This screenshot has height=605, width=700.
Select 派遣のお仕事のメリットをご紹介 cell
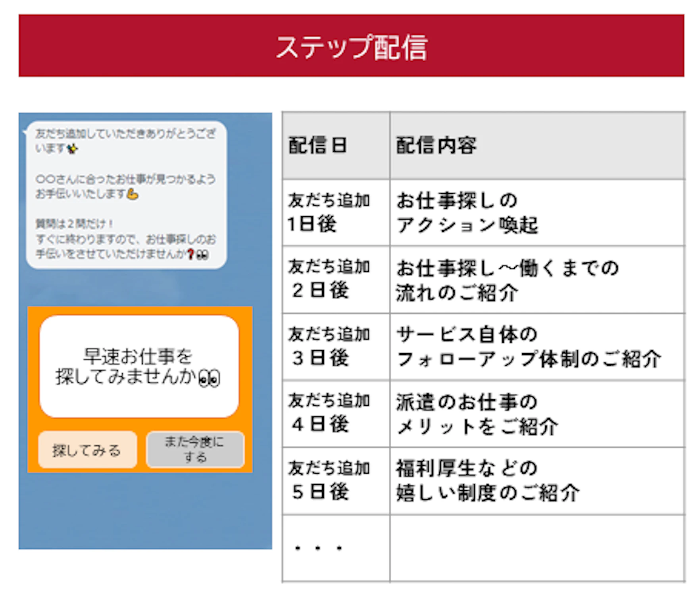click(537, 414)
